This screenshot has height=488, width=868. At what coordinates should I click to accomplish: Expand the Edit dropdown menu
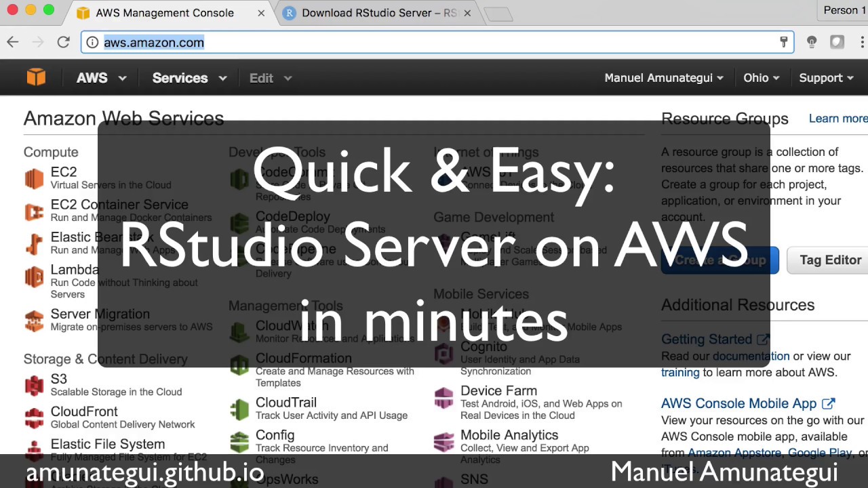point(271,78)
